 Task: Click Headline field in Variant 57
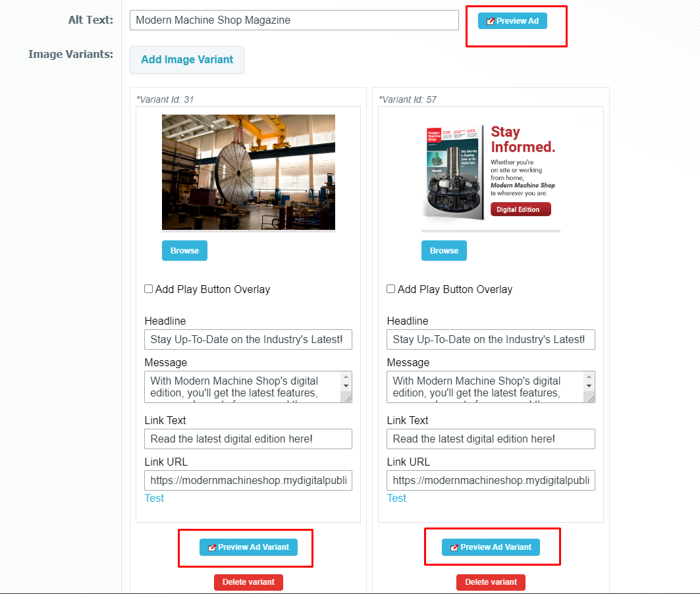pyautogui.click(x=491, y=340)
